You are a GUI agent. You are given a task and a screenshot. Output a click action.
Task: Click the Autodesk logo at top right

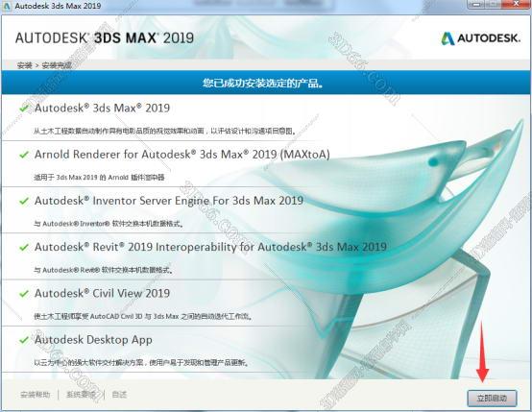pyautogui.click(x=480, y=38)
